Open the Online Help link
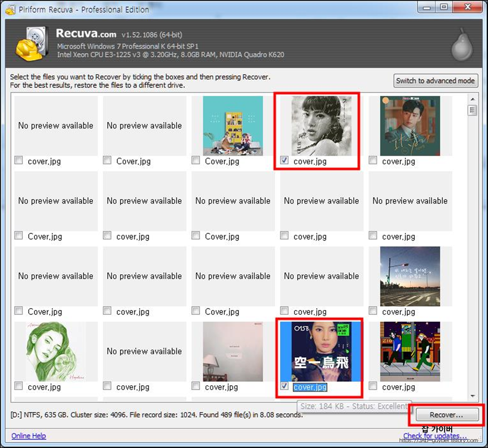The image size is (488, 448). pos(29,436)
